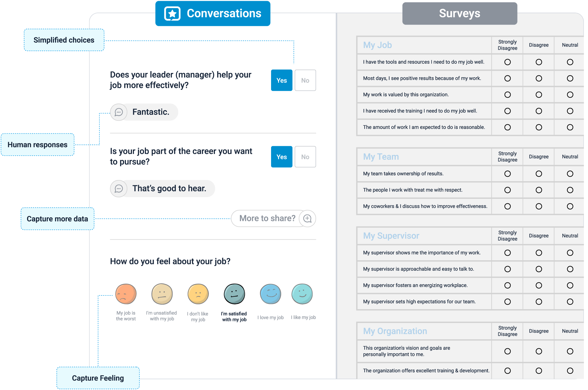
Task: Choose the 'I'm satisfied with my job' emoji
Action: pyautogui.click(x=234, y=294)
